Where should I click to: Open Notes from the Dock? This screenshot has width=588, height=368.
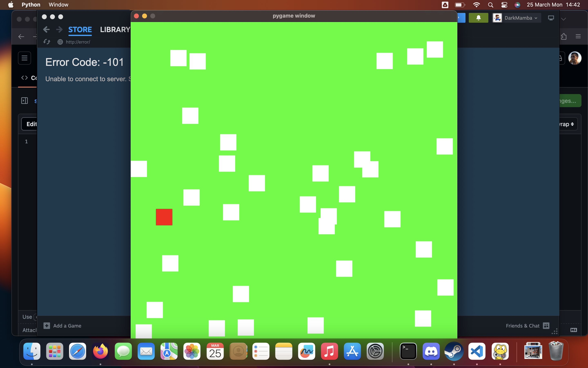[284, 351]
